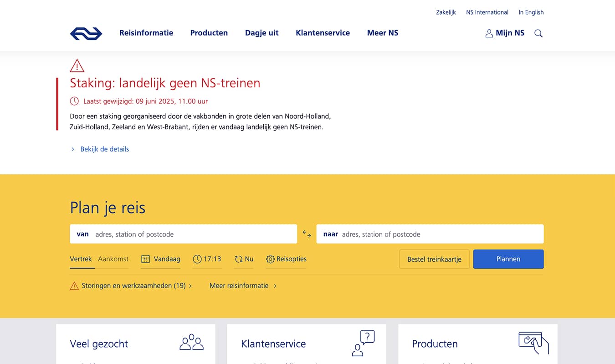The height and width of the screenshot is (364, 615).
Task: Open the Meer NS menu
Action: coord(383,33)
